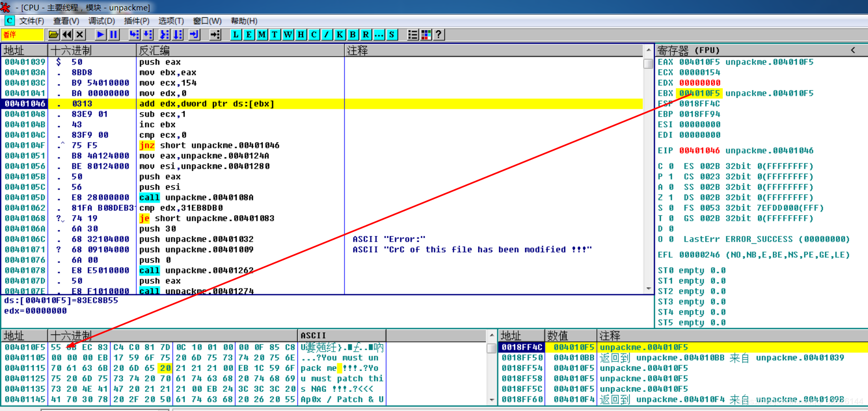Click the EBX register value 004010F5
The width and height of the screenshot is (868, 411).
tap(699, 93)
